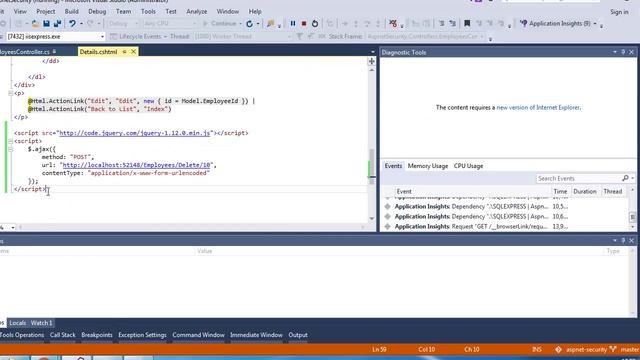Click the Refresh browser icon in toolbar

click(x=249, y=24)
